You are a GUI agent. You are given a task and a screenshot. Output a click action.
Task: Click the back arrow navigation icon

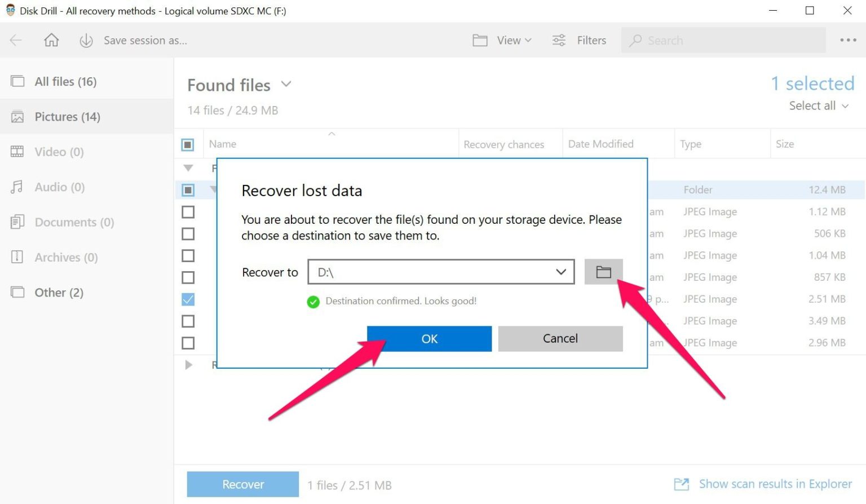15,40
